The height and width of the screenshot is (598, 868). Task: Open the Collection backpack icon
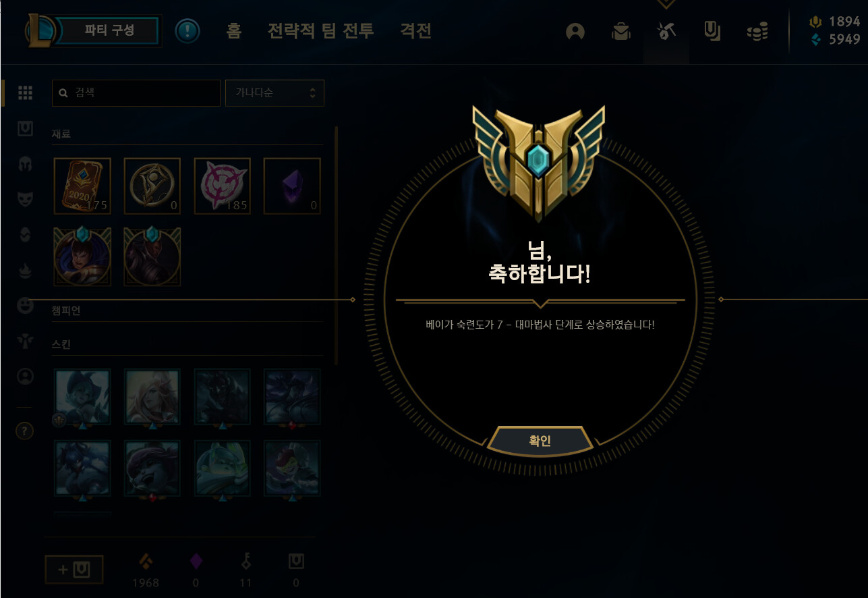(x=620, y=32)
